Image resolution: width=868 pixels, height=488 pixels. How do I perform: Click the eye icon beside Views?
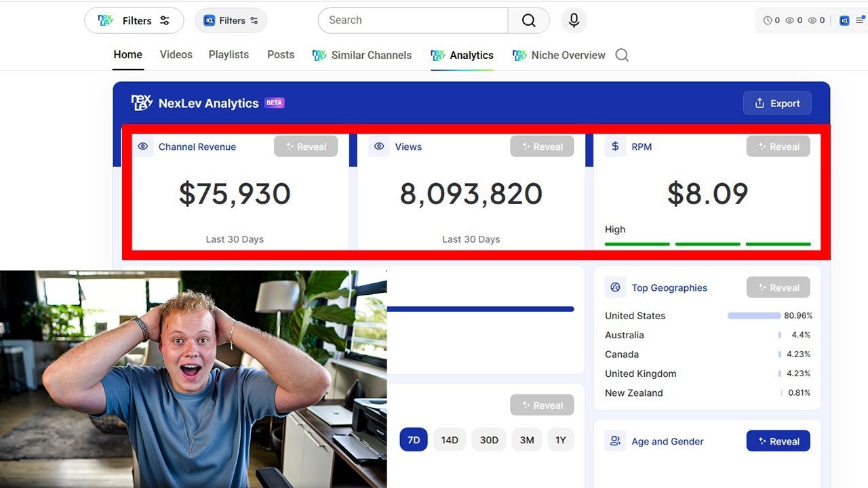tap(379, 146)
